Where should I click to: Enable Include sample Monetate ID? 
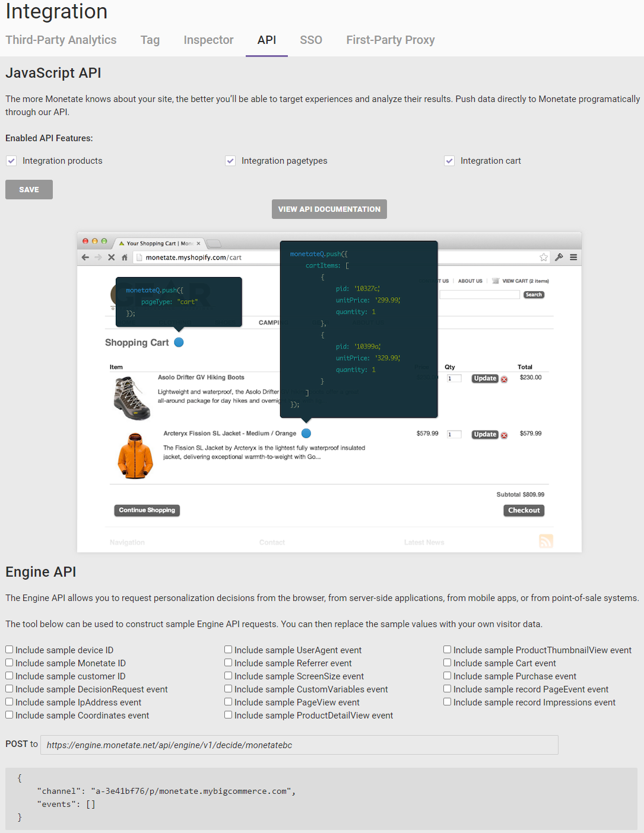[x=9, y=663]
